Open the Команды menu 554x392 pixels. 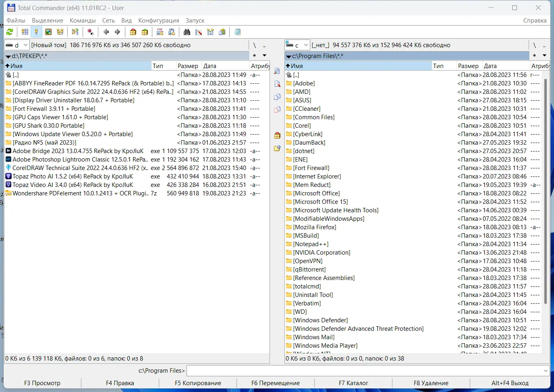(x=83, y=21)
